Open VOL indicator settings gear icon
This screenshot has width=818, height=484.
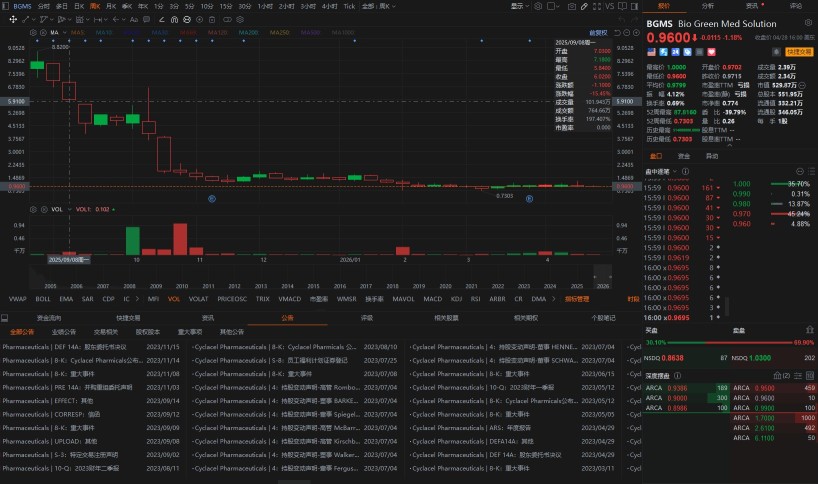pos(33,209)
